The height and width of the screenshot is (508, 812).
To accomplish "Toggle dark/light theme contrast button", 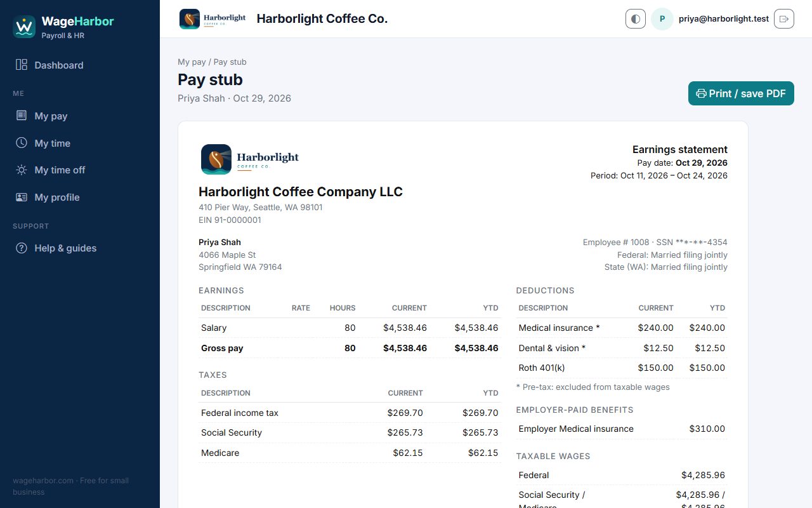I will 636,19.
